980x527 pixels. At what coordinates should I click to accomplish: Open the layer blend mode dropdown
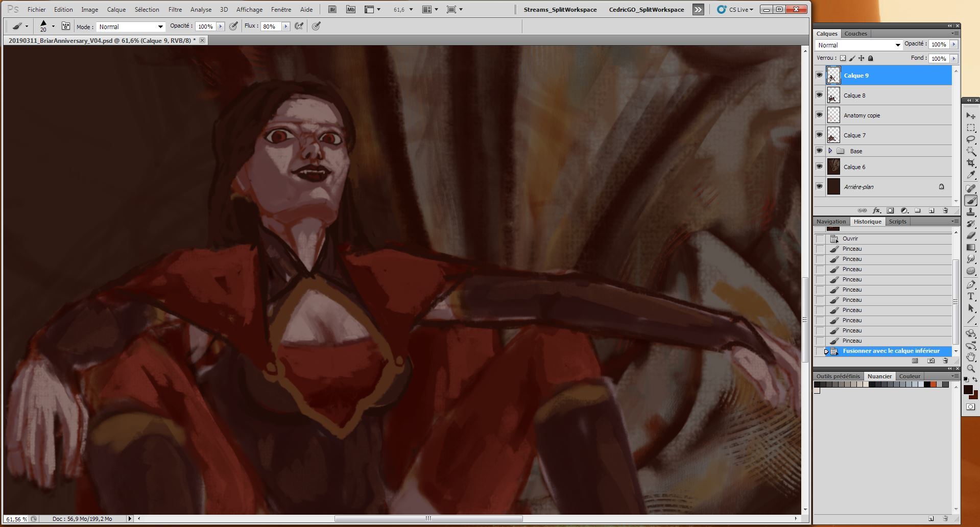[858, 45]
